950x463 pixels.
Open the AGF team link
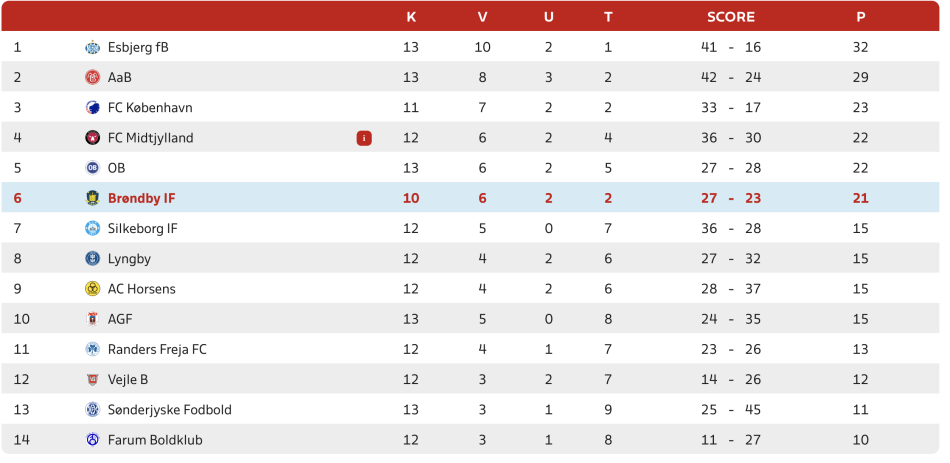point(120,319)
